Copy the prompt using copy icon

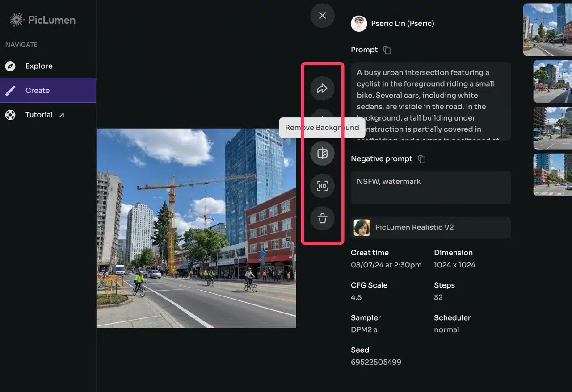[x=387, y=50]
